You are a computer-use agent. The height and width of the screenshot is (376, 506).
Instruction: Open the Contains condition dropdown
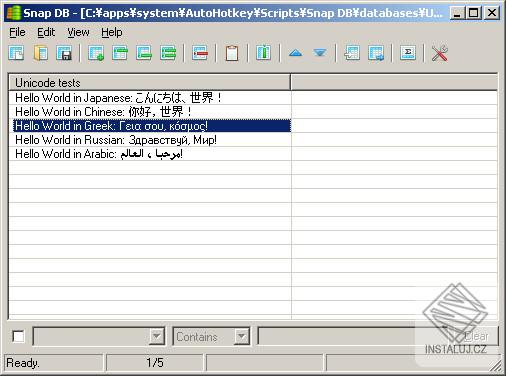click(x=242, y=336)
